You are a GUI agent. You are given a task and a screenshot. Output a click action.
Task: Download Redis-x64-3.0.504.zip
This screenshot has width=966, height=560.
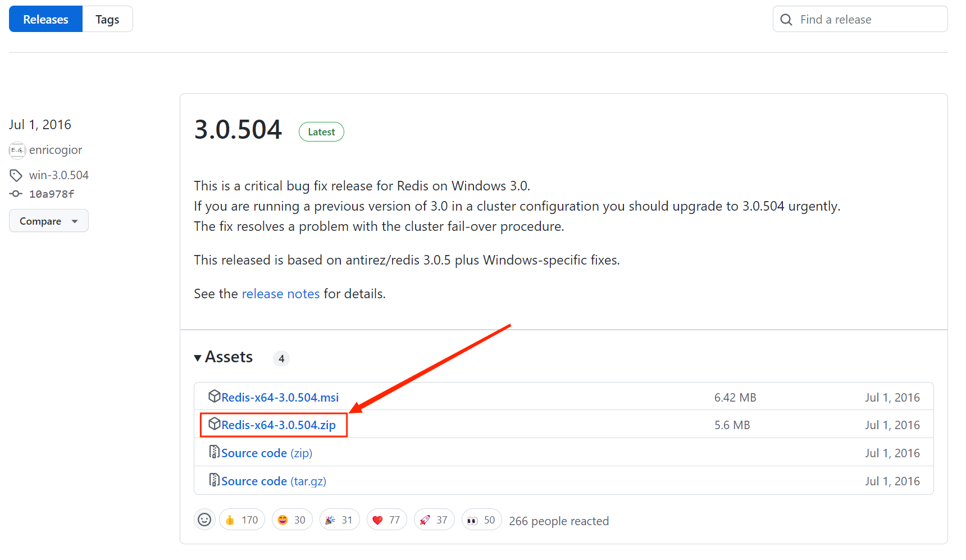[x=279, y=425]
